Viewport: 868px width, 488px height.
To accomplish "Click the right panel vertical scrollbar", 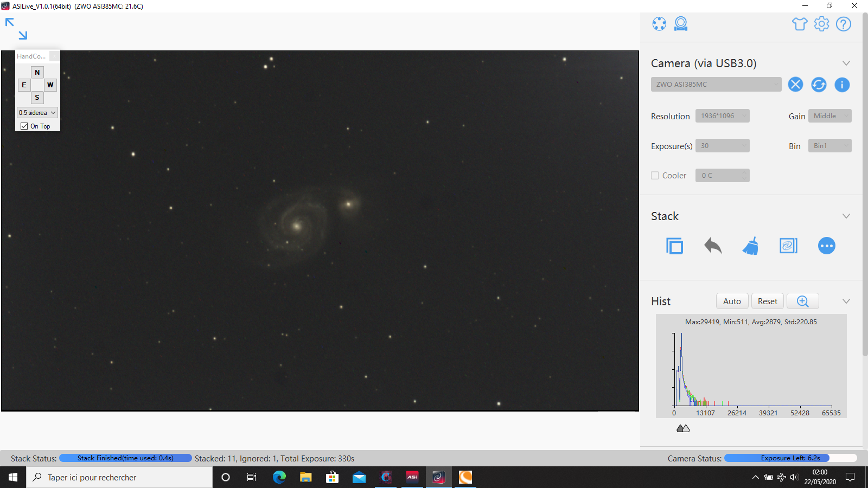I will [865, 184].
